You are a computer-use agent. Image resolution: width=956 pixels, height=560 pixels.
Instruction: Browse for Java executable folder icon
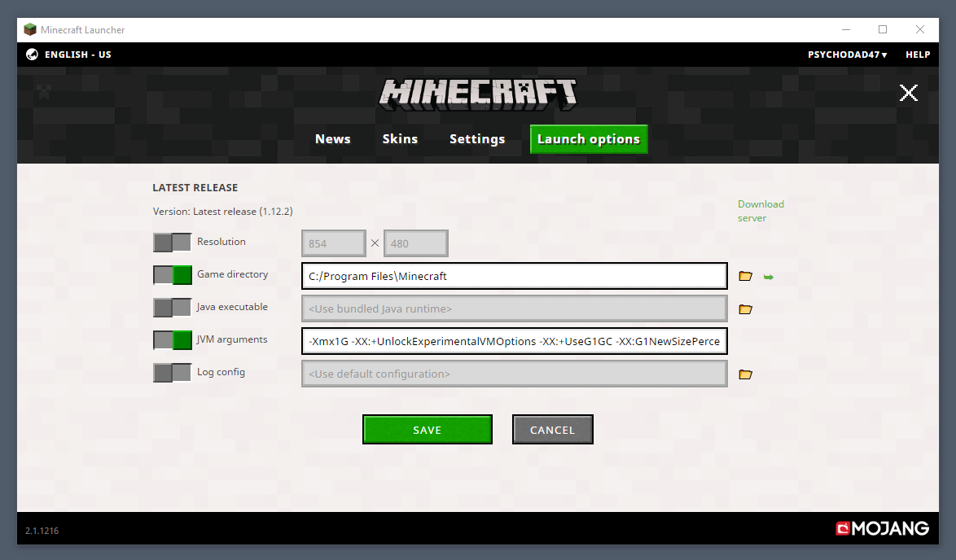point(745,309)
